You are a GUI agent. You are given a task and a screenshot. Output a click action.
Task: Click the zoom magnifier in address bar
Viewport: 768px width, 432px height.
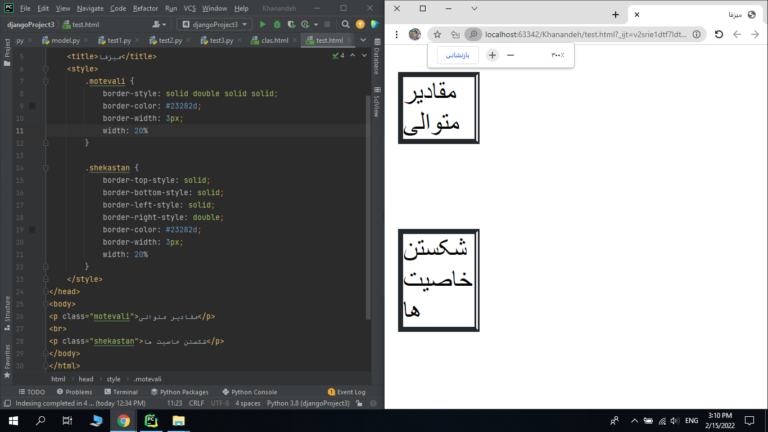[473, 34]
